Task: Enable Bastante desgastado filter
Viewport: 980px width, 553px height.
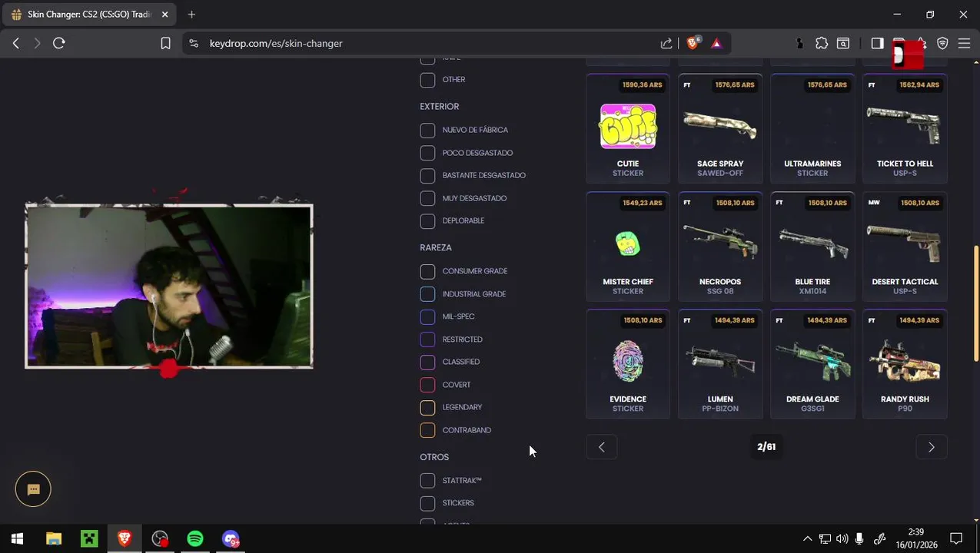Action: (427, 176)
